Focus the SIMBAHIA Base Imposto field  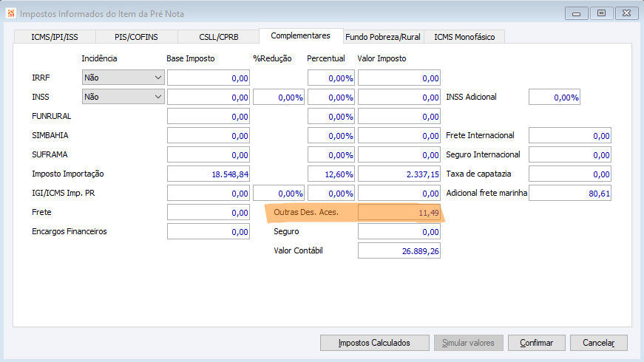(x=209, y=136)
